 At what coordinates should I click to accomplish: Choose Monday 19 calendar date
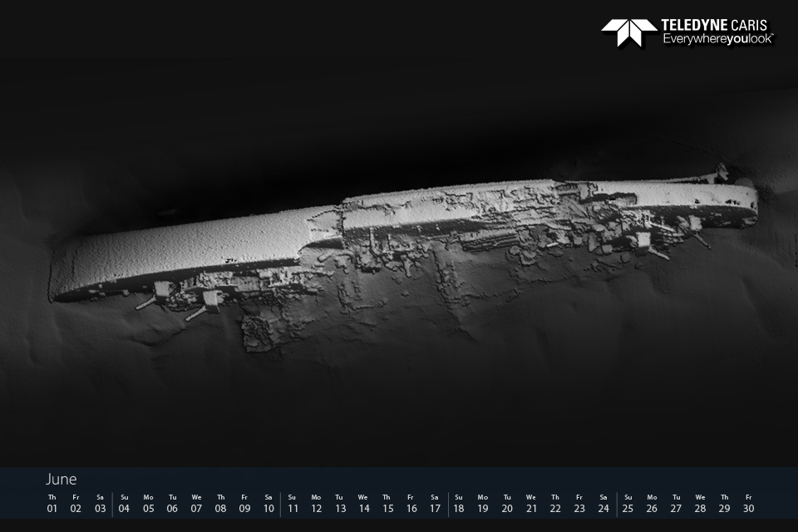coord(482,503)
